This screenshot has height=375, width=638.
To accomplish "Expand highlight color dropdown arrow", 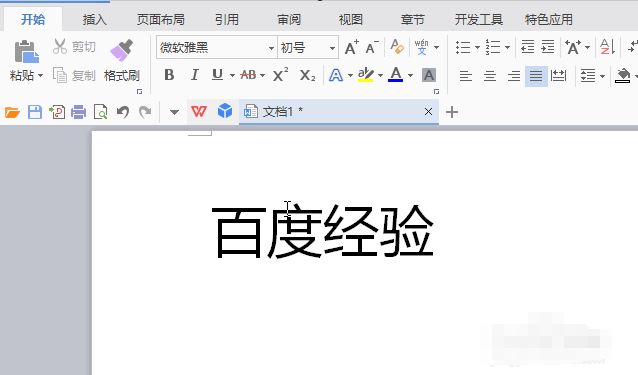I will click(380, 76).
